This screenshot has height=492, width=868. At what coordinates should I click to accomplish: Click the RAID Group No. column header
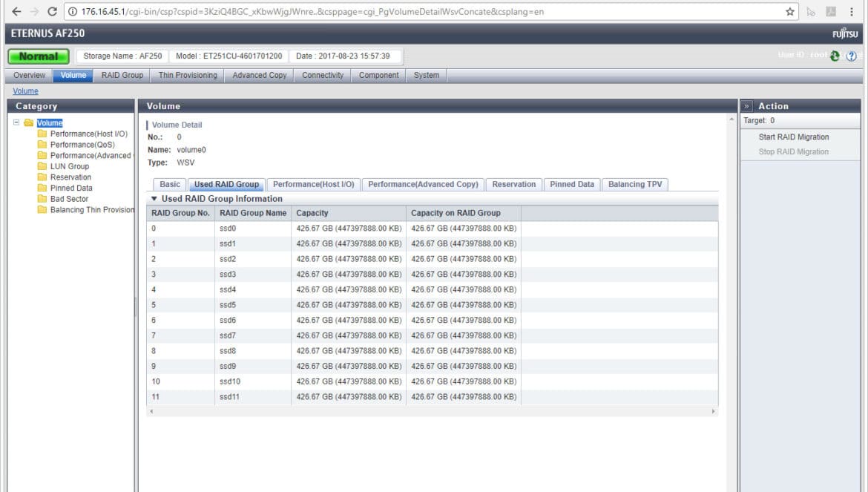point(180,213)
